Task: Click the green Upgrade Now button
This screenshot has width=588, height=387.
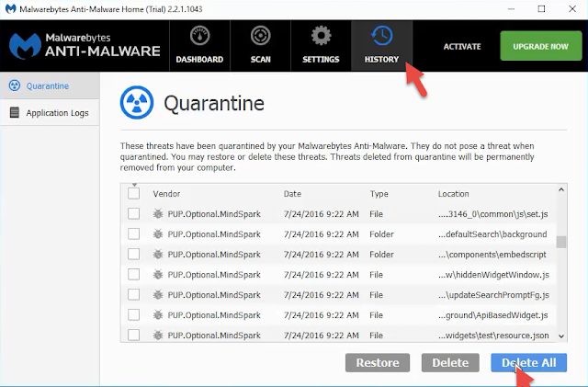Action: 541,46
